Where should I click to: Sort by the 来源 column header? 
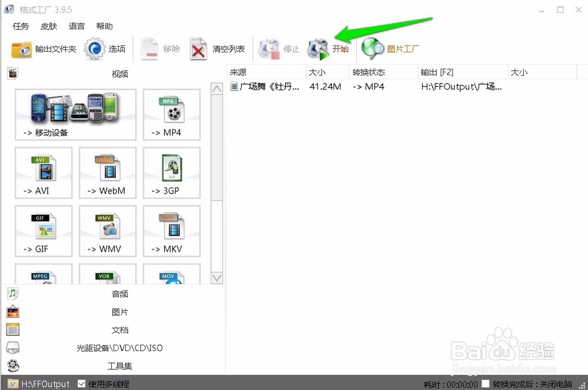coord(266,72)
